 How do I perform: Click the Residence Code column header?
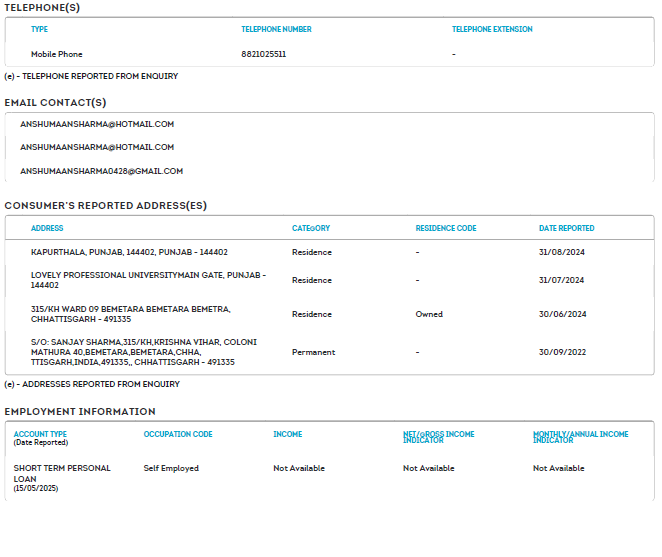446,228
